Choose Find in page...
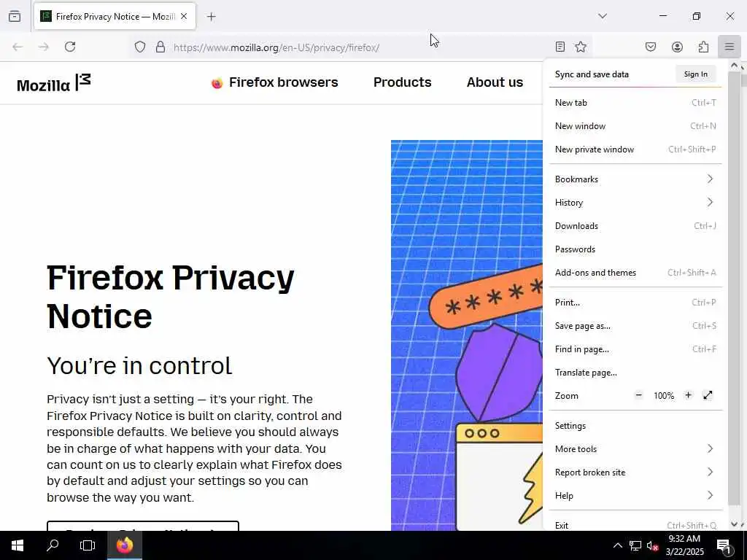 (x=635, y=349)
